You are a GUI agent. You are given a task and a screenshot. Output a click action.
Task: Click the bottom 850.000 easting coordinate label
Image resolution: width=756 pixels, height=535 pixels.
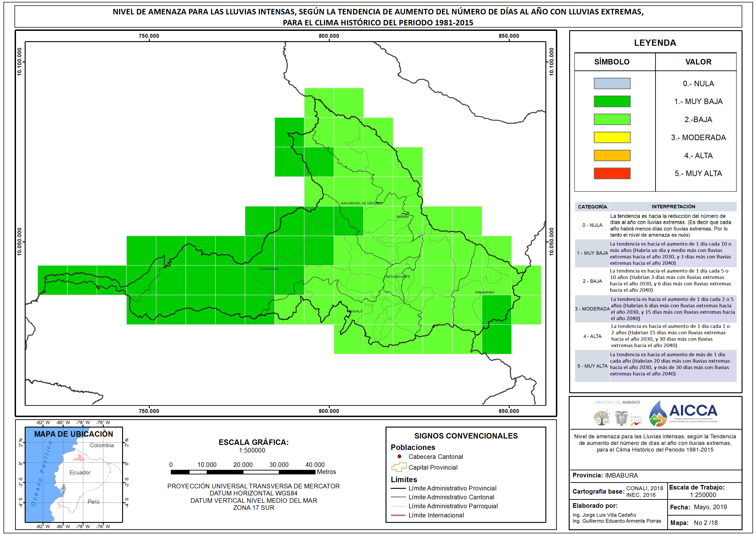[509, 411]
